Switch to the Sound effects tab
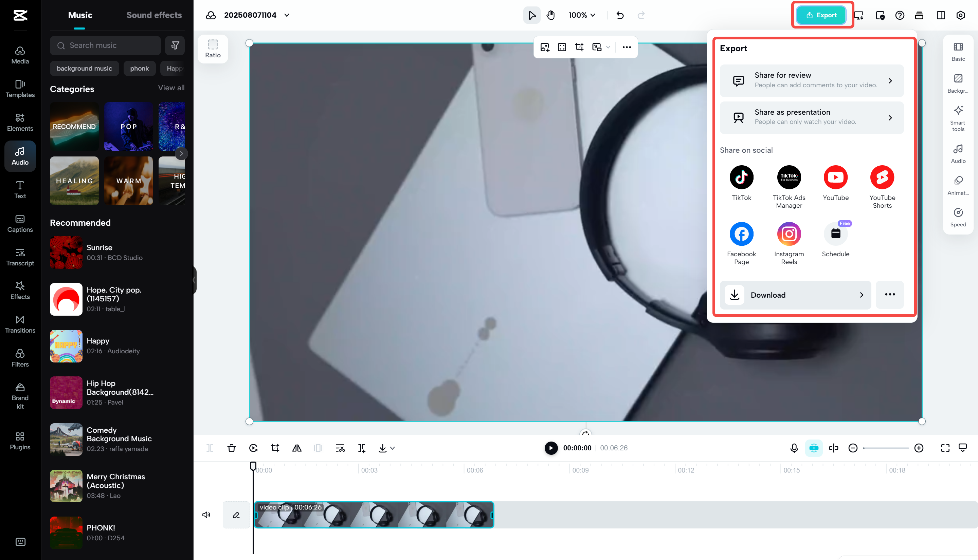The width and height of the screenshot is (978, 560). point(154,15)
